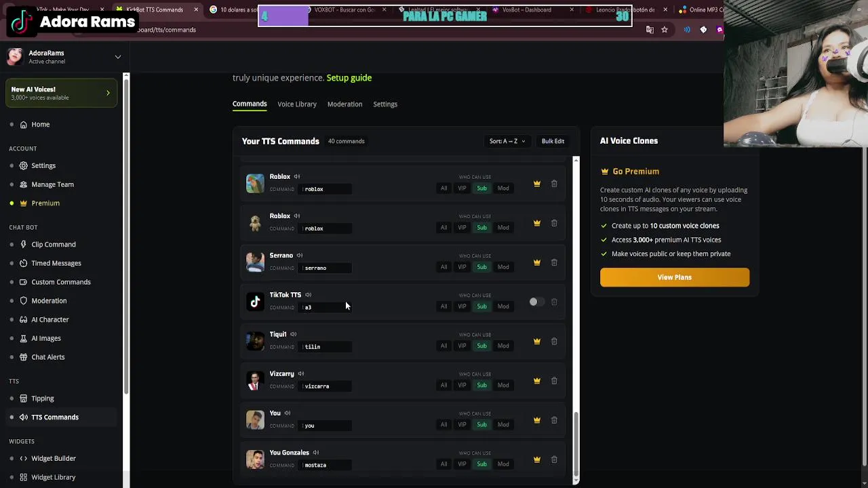The height and width of the screenshot is (488, 868).
Task: Open Manage Team in the sidebar
Action: [52, 184]
